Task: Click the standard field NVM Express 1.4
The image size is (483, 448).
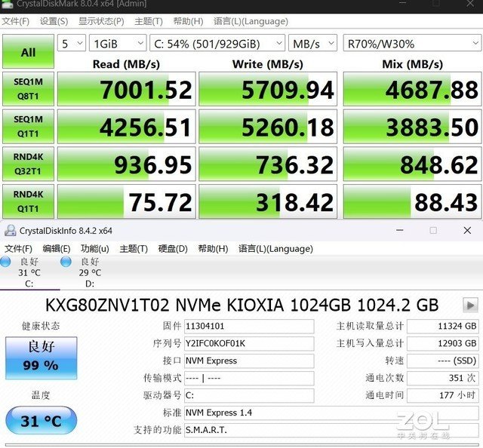Action: pyautogui.click(x=331, y=413)
